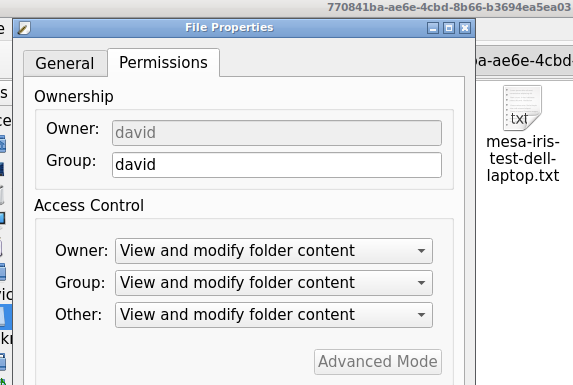
Task: Select the mesa-iris-test-dell-laptop.txt file icon
Action: coord(522,108)
